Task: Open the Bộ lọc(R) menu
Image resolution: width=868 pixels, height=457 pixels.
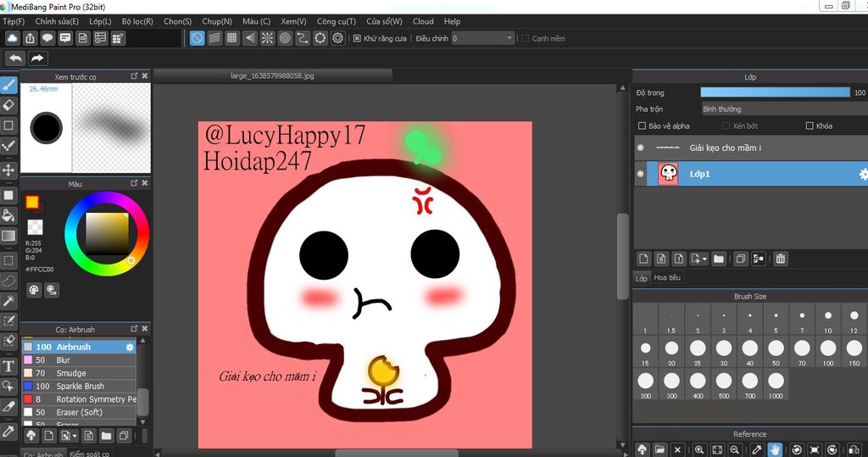Action: point(137,21)
